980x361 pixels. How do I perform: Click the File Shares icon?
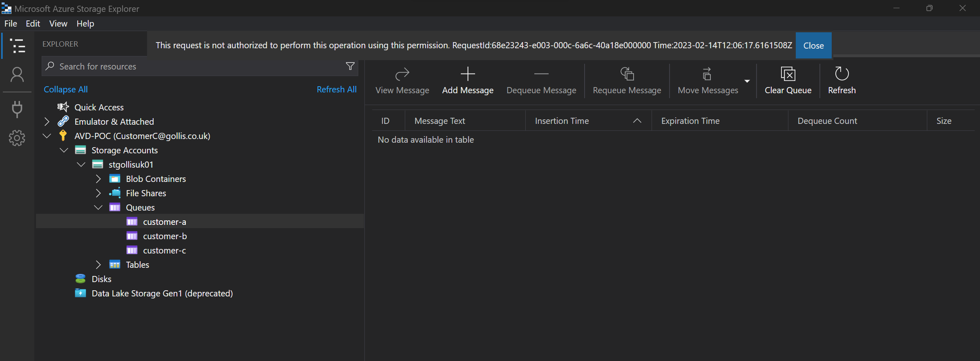point(115,193)
